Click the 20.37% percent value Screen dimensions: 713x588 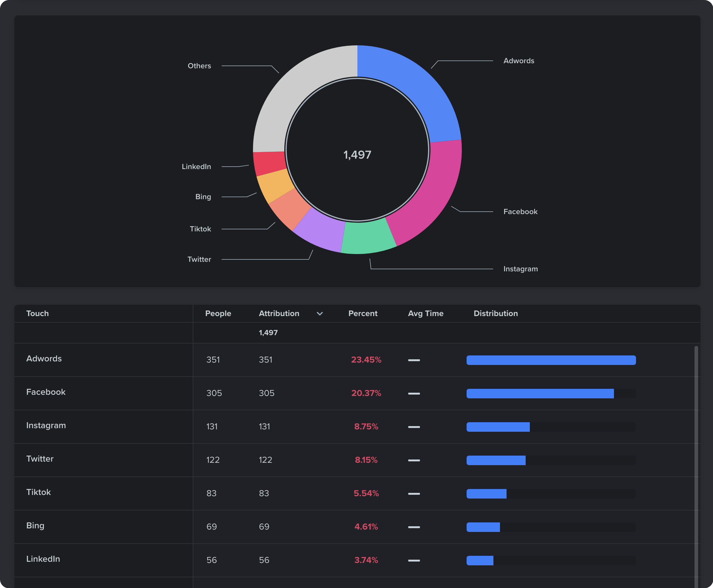(366, 393)
